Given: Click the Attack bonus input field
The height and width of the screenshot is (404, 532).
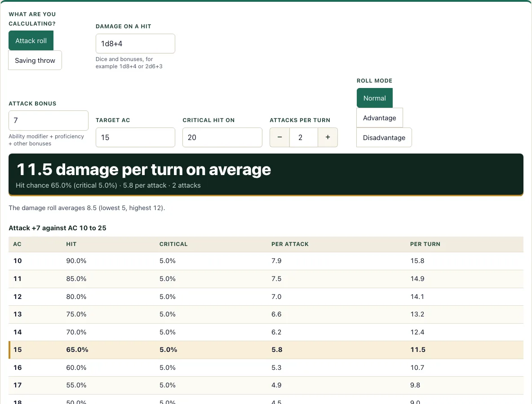Looking at the screenshot, I should (x=49, y=120).
